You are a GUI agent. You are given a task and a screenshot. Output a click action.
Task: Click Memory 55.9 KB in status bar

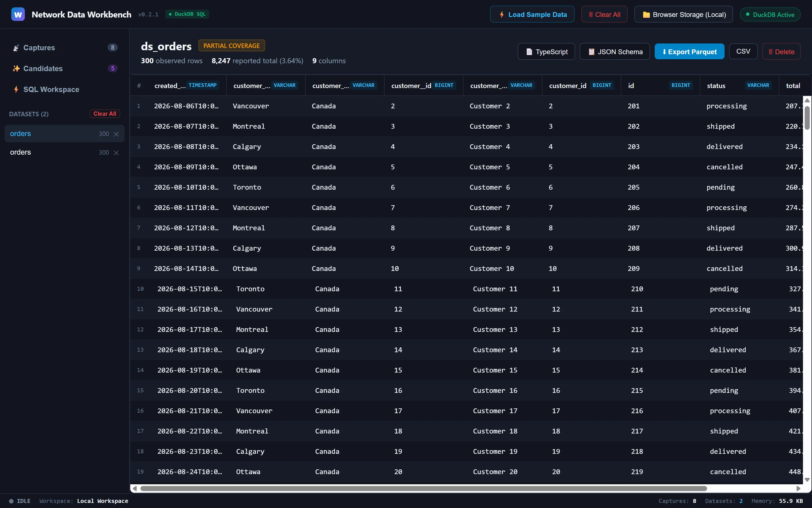coord(777,501)
